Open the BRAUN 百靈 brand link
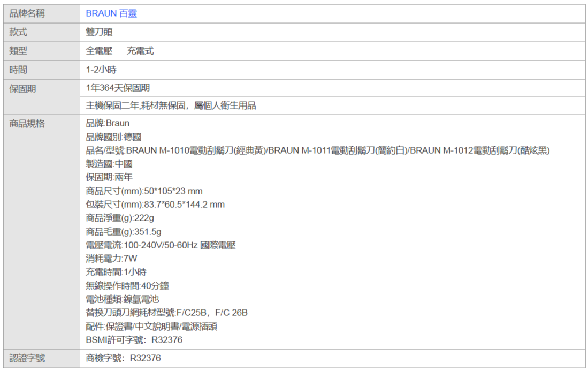Screen dimensions: 588x371 [x=111, y=13]
